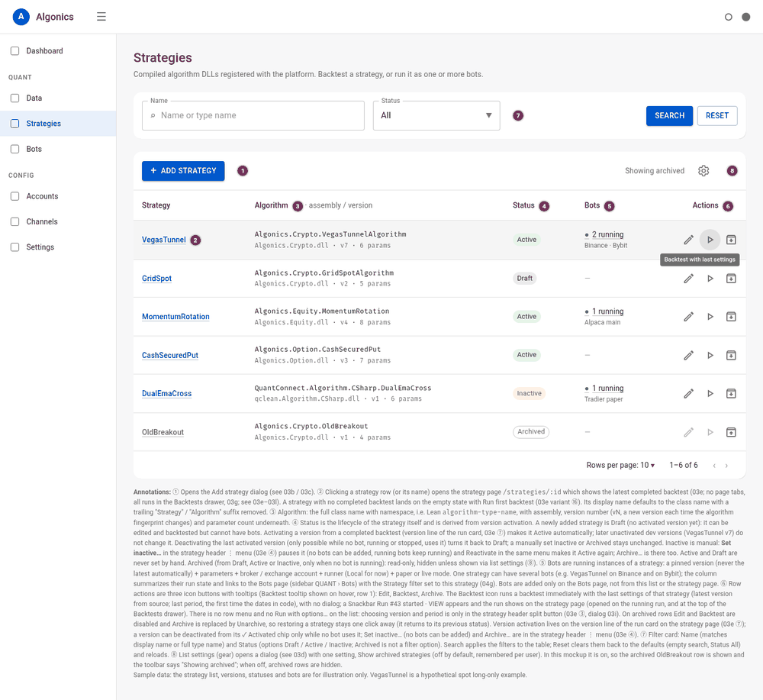Image resolution: width=763 pixels, height=700 pixels.
Task: Go to the previous page of strategies
Action: coord(714,466)
